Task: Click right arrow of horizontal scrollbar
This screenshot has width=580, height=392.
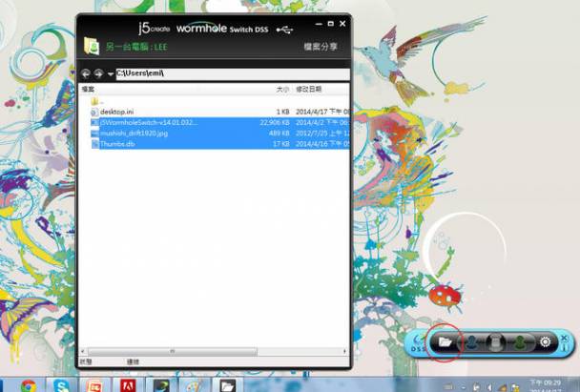Action: coord(344,351)
